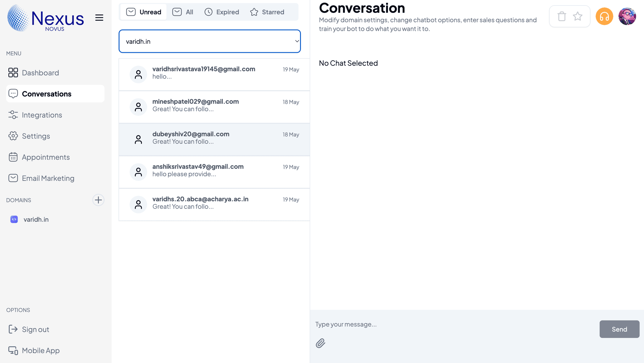This screenshot has width=644, height=363.
Task: Switch to the All tab
Action: (183, 12)
